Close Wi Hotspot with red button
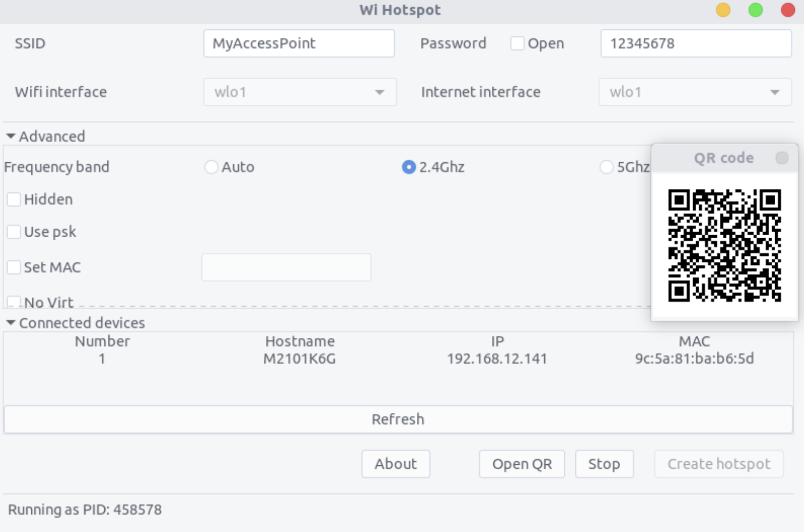The width and height of the screenshot is (804, 532). click(788, 10)
